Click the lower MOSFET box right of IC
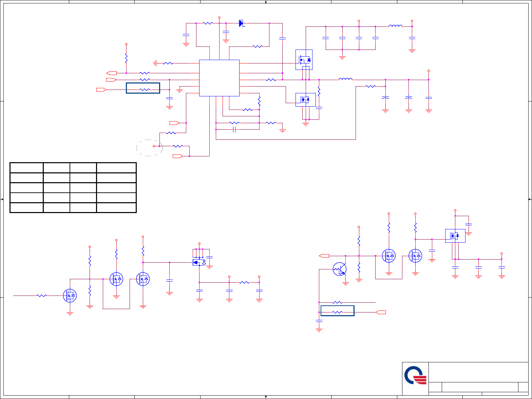Image resolution: width=532 pixels, height=399 pixels. (306, 99)
